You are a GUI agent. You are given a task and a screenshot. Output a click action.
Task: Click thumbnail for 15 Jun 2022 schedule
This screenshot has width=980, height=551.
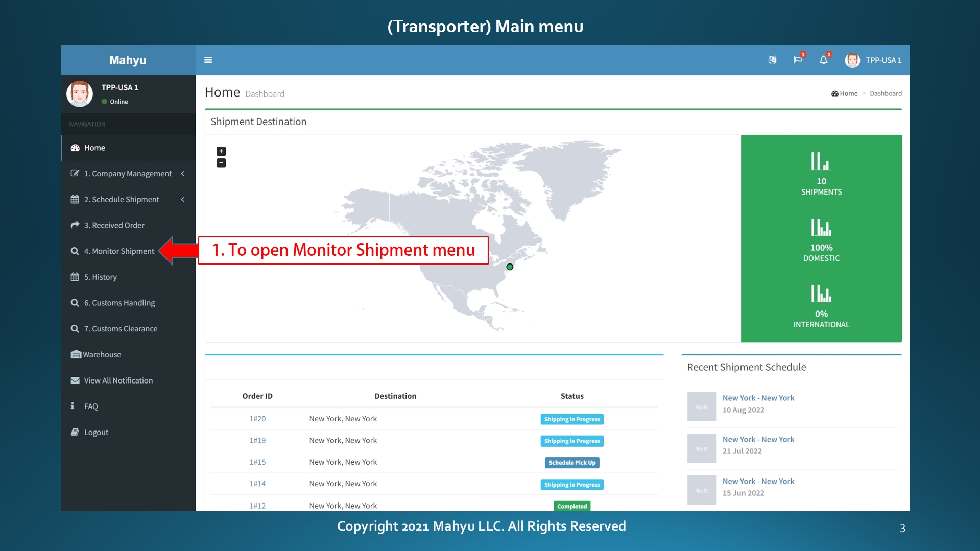pos(702,490)
